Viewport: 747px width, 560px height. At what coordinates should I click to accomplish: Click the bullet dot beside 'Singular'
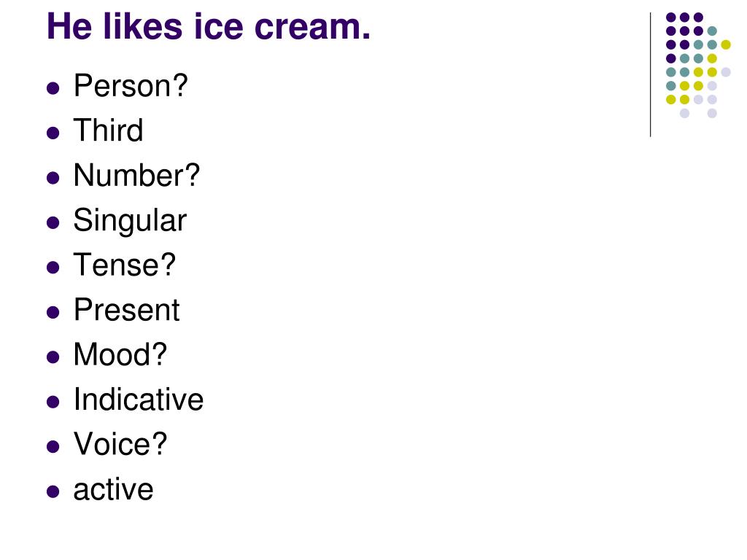pos(53,222)
